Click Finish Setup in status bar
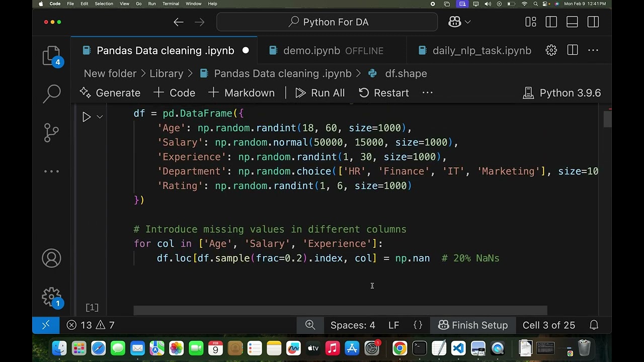The width and height of the screenshot is (644, 362). pos(473,325)
